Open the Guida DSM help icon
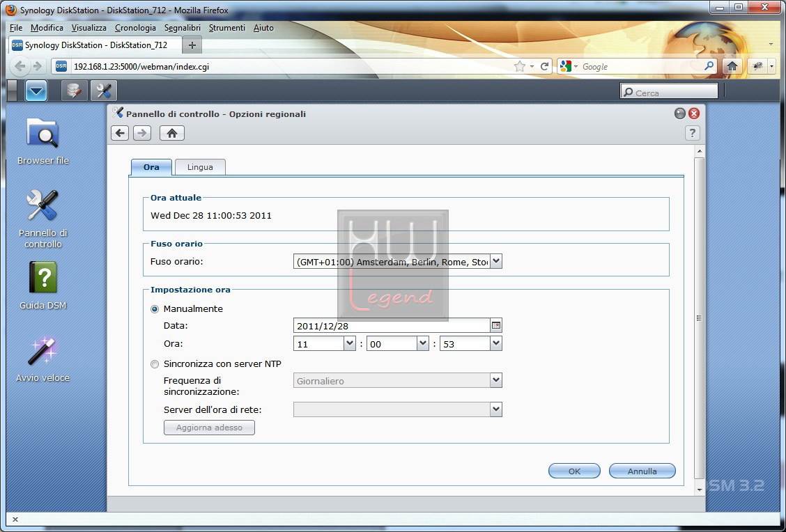786x532 pixels. (43, 285)
